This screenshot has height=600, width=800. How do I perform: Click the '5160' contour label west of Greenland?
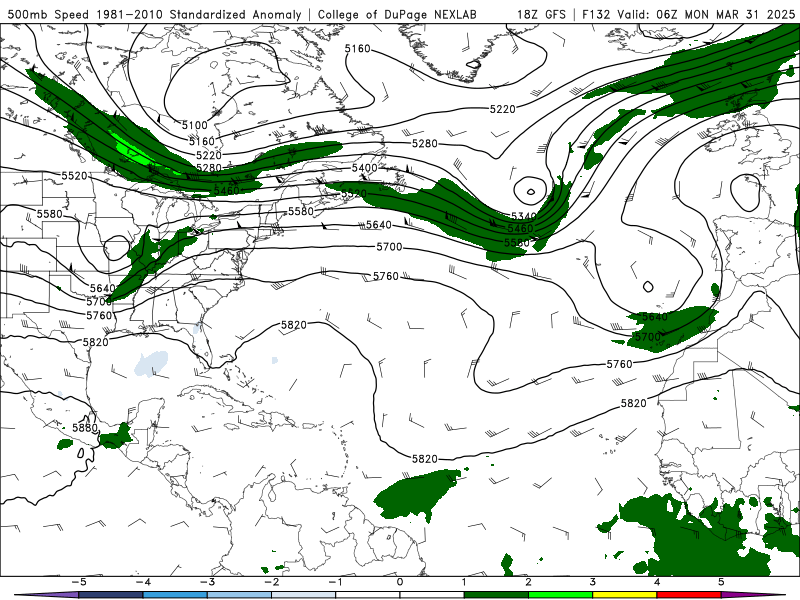(357, 48)
